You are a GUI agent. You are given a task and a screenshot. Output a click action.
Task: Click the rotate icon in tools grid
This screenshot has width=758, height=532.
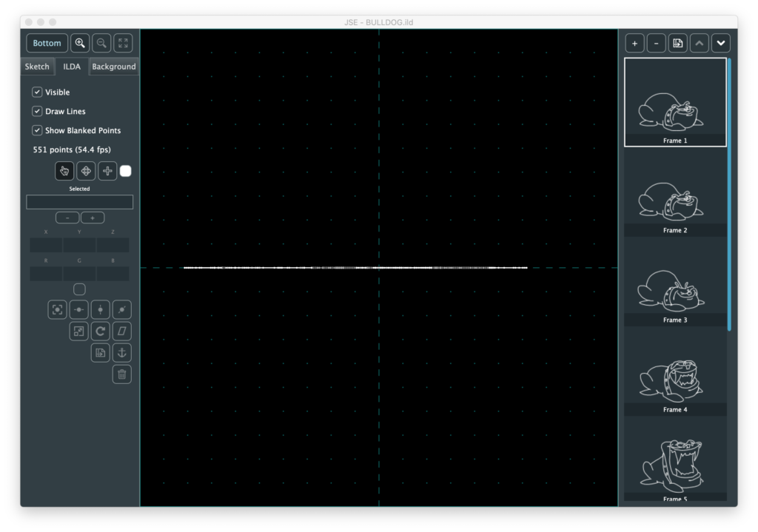click(101, 331)
